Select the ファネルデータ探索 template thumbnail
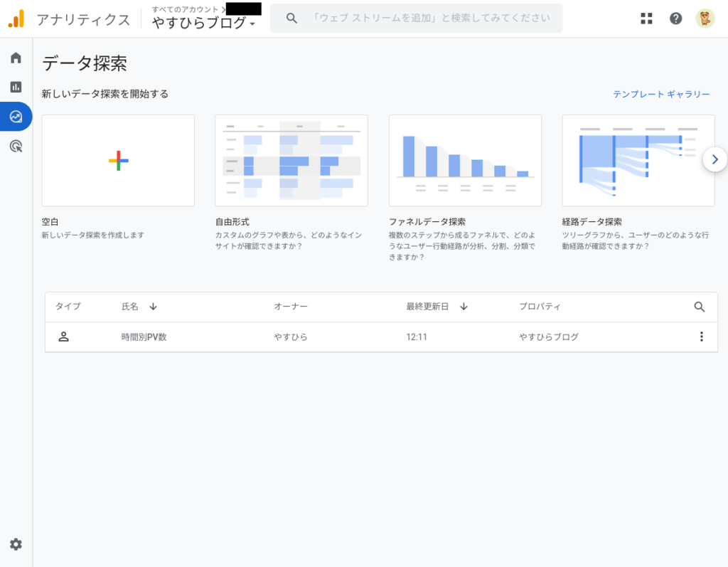728x567 pixels. click(x=465, y=161)
